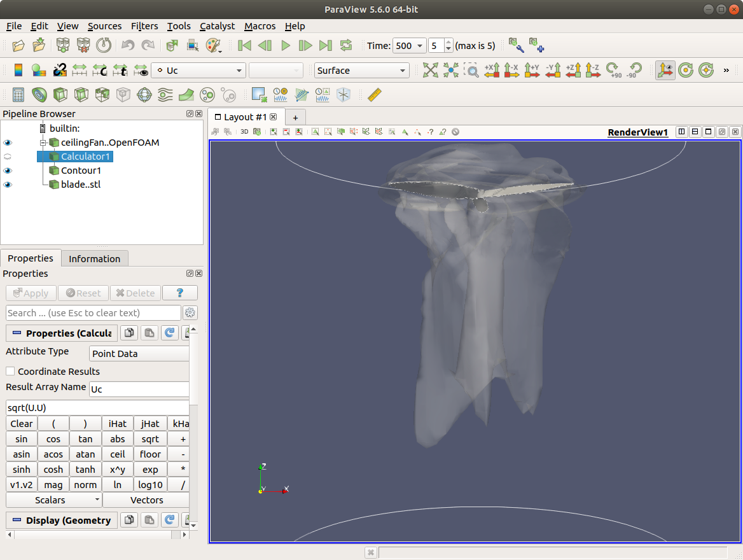The height and width of the screenshot is (560, 743).
Task: Click Zoom to box icon
Action: (x=471, y=70)
